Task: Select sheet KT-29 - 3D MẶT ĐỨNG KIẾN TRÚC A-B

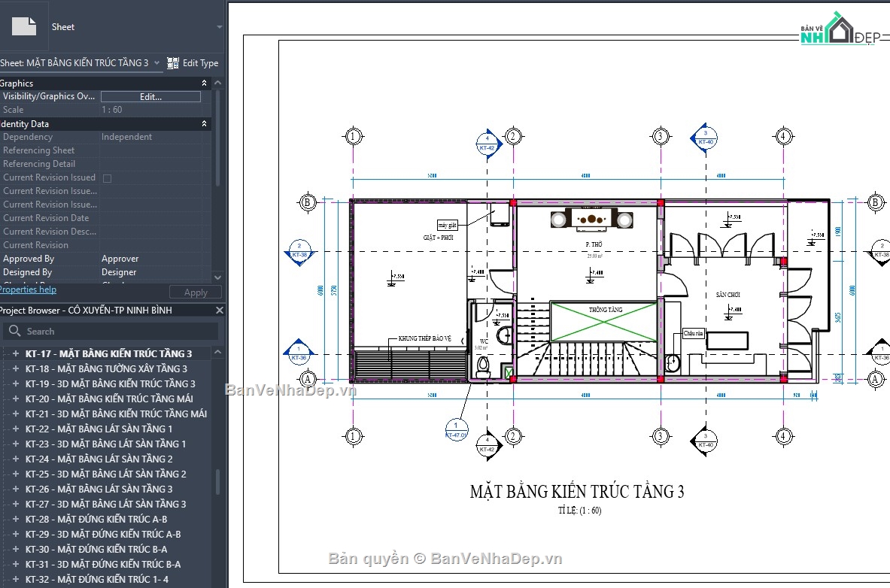Action: point(103,534)
